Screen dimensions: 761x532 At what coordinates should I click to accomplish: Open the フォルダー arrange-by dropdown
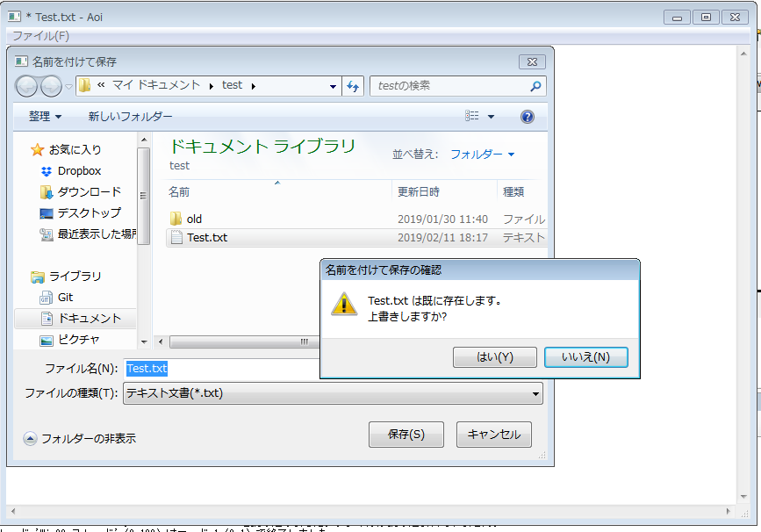point(483,155)
